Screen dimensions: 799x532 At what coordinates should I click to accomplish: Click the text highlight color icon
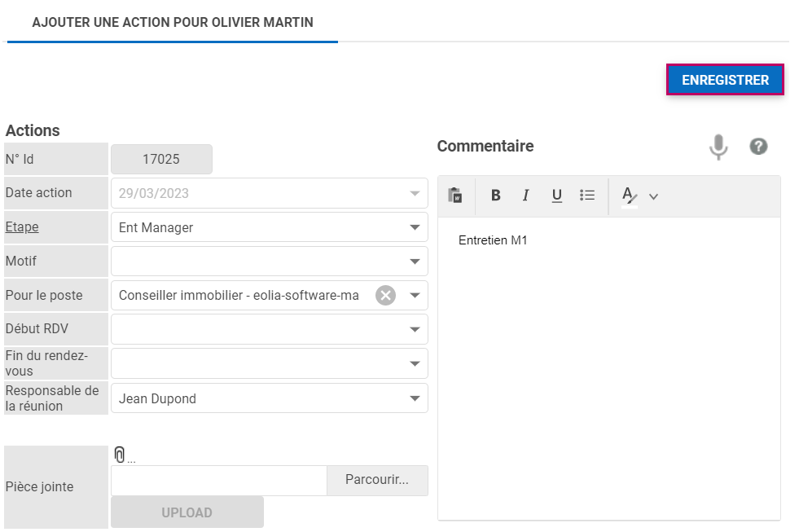(x=629, y=196)
